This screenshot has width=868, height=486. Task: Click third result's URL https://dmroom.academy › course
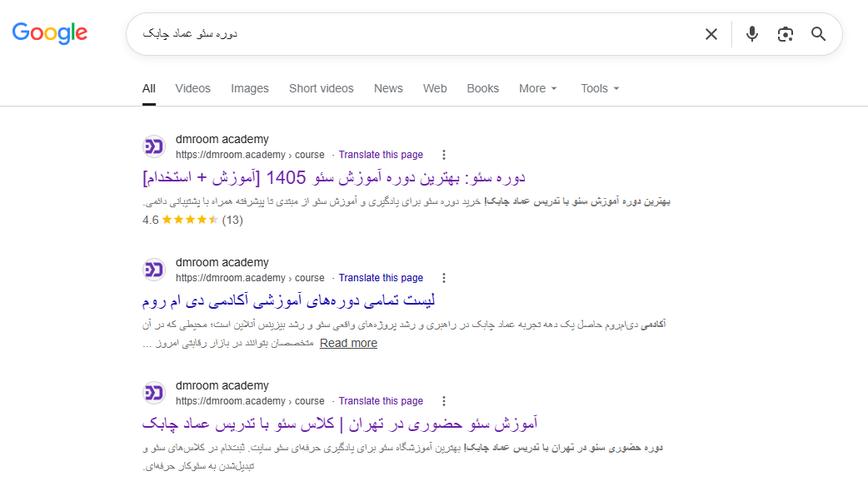(250, 401)
